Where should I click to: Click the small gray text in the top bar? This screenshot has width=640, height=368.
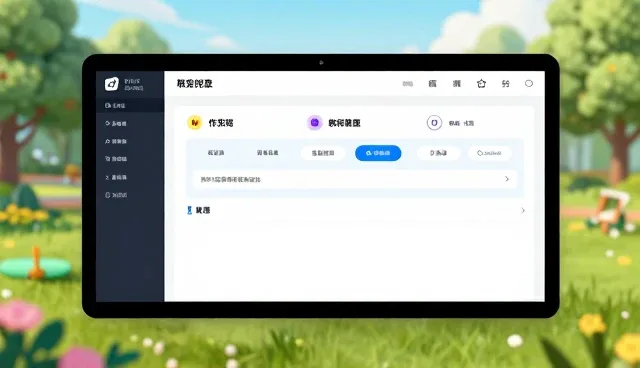[x=407, y=84]
